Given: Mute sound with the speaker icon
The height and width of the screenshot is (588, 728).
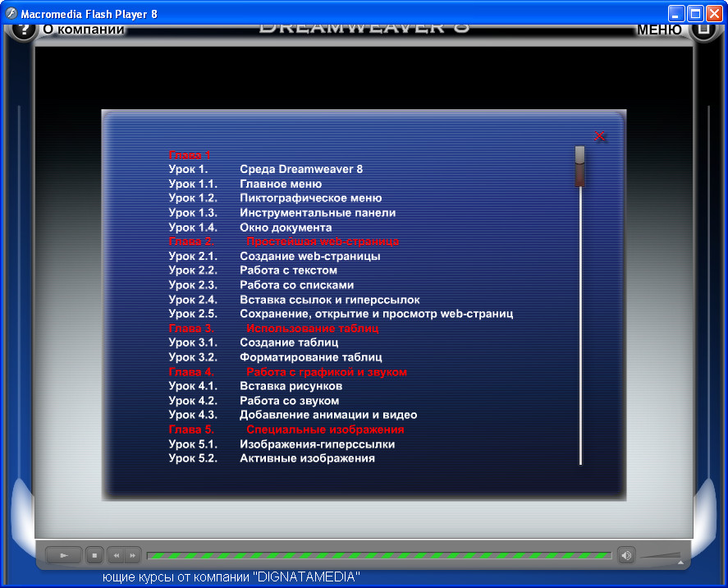Looking at the screenshot, I should (x=626, y=555).
